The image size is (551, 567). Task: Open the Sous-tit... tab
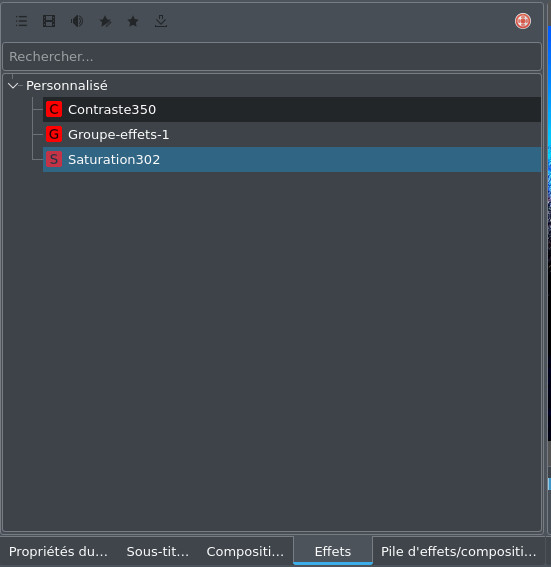click(158, 551)
